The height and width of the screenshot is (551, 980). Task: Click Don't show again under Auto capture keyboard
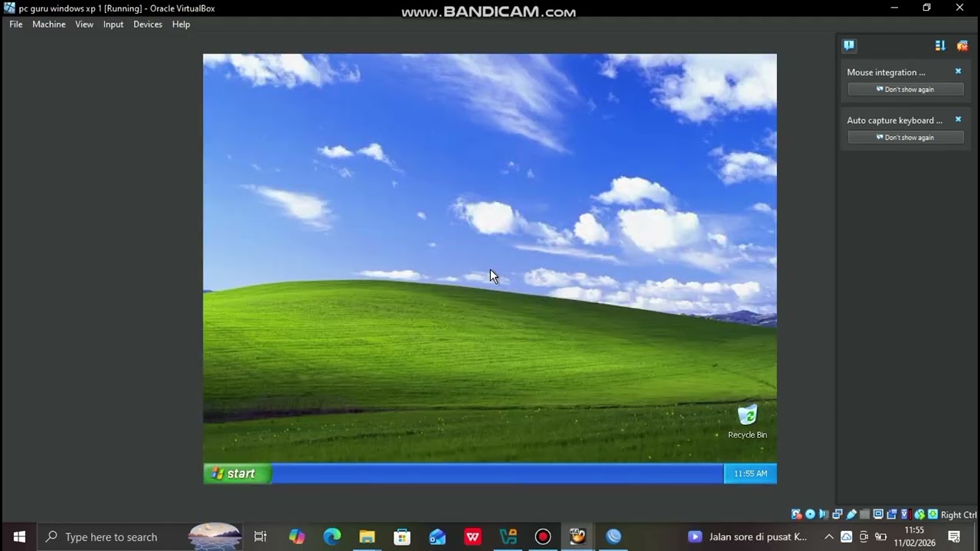pyautogui.click(x=906, y=138)
